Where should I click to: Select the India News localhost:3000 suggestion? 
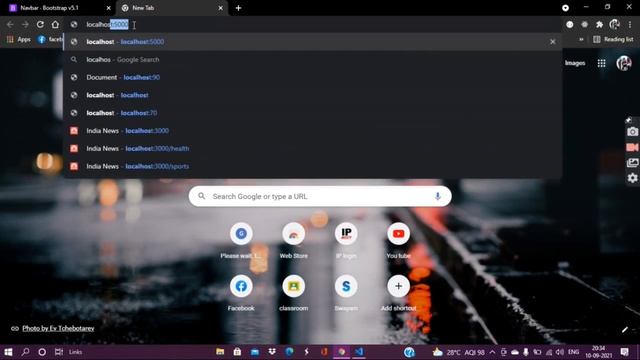pos(313,131)
